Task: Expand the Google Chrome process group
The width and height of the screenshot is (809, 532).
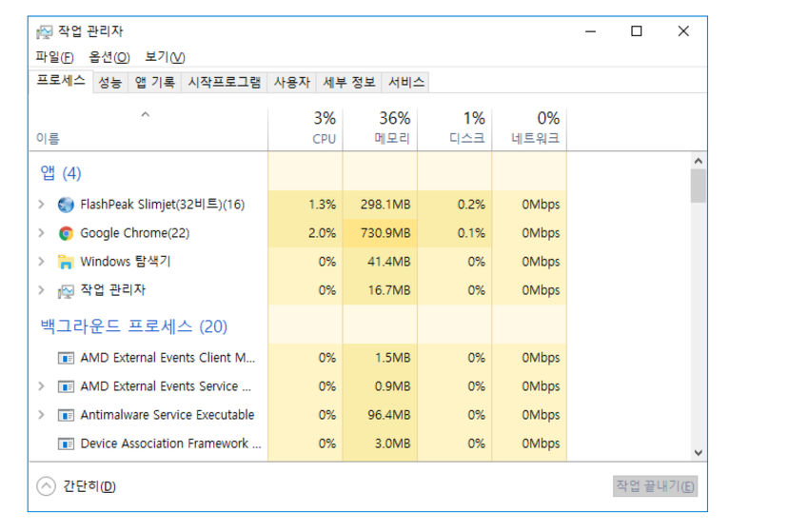Action: [41, 233]
